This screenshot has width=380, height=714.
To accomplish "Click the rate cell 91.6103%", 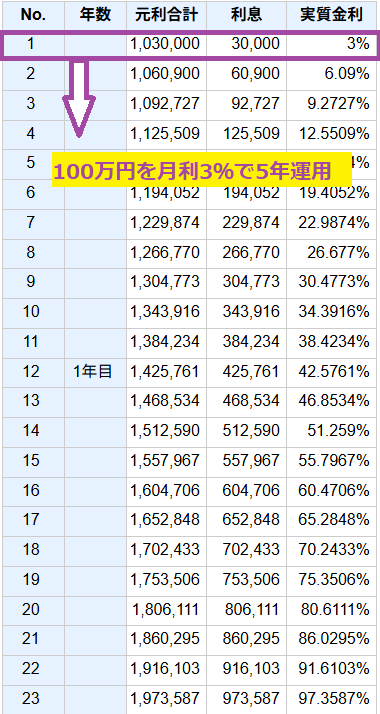I will point(332,669).
